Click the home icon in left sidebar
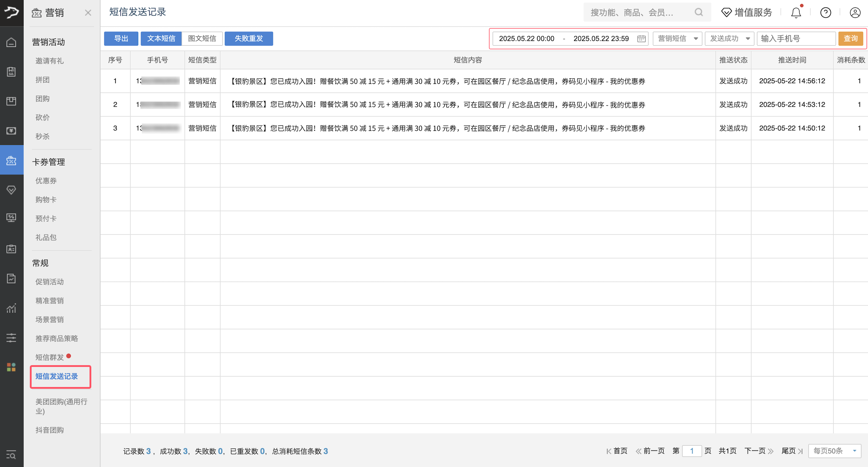Image resolution: width=868 pixels, height=467 pixels. [x=12, y=43]
